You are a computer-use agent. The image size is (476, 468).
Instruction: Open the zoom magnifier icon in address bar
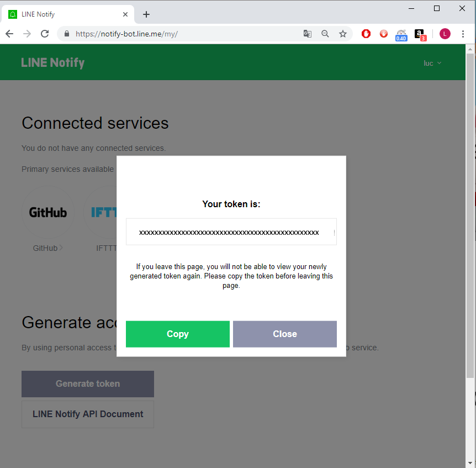325,34
